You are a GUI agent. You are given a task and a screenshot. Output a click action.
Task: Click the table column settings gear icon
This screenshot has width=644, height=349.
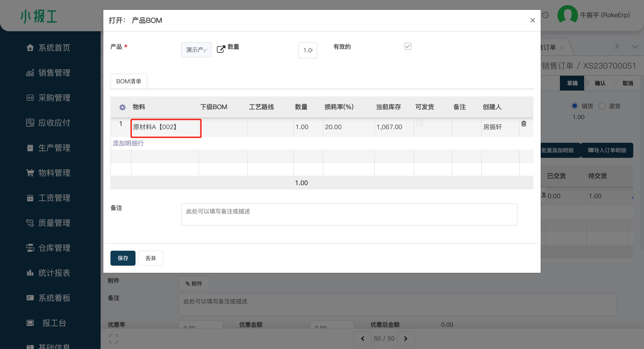[122, 107]
